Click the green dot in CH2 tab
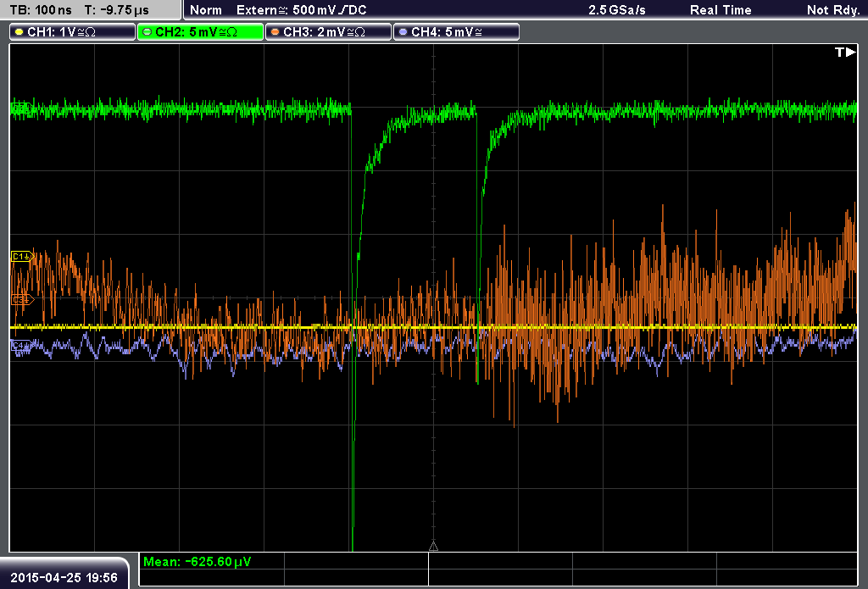The image size is (868, 589). coord(147,32)
